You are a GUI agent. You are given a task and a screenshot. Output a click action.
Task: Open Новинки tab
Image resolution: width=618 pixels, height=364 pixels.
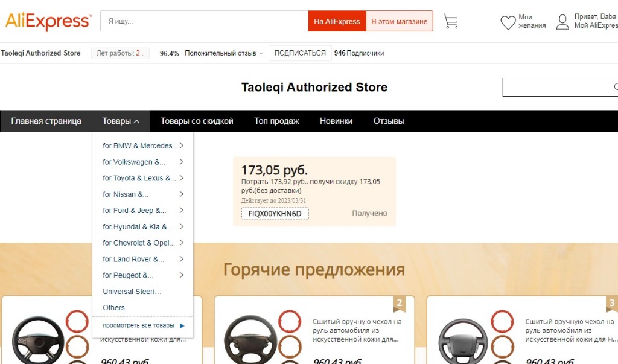336,121
